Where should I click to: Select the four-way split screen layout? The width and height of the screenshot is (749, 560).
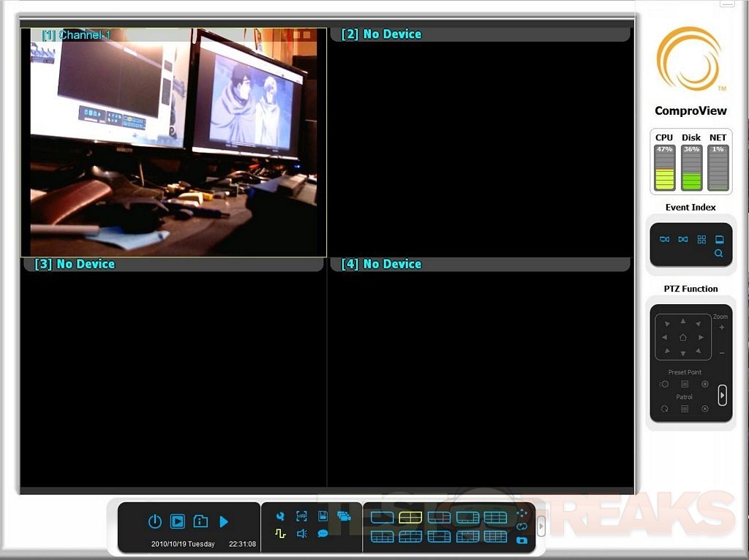410,518
